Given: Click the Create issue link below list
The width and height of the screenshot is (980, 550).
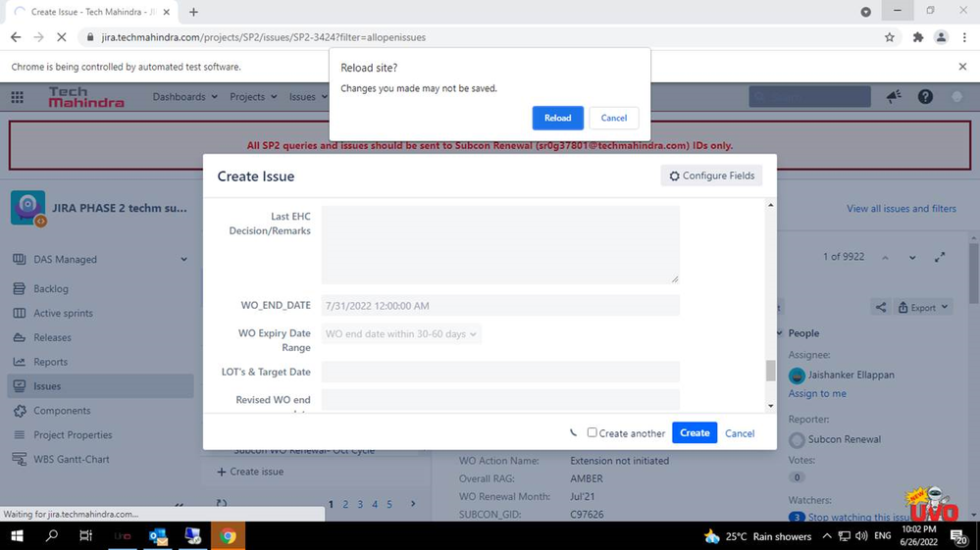Looking at the screenshot, I should point(250,472).
